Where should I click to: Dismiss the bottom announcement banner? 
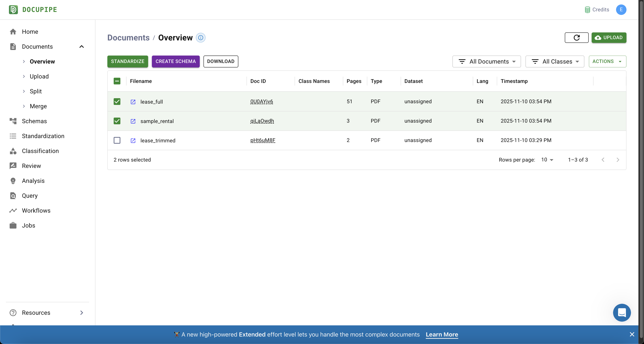[x=632, y=334]
